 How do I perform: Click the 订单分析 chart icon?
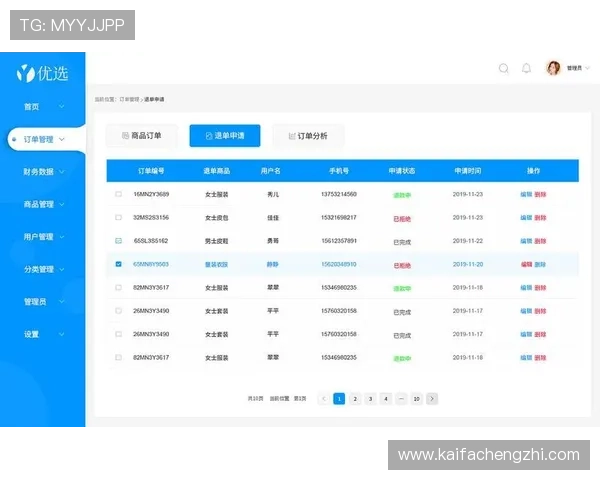coord(292,136)
